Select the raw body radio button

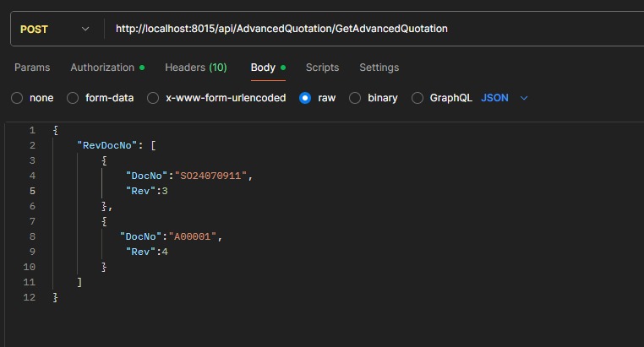pos(305,98)
